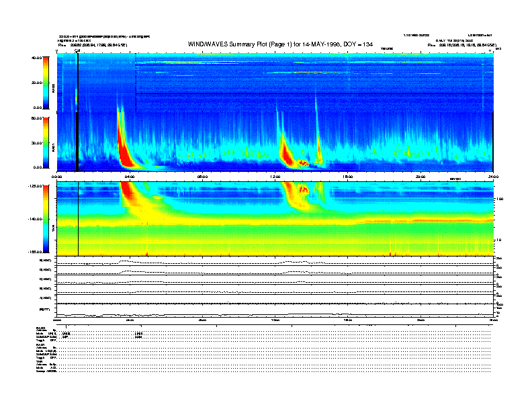Click the 40.00 label on RAD2 scale

tap(36, 58)
